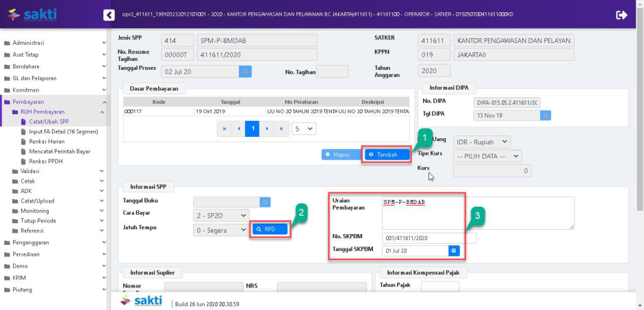The height and width of the screenshot is (310, 644).
Task: Expand the Administrasi menu
Action: coord(53,43)
